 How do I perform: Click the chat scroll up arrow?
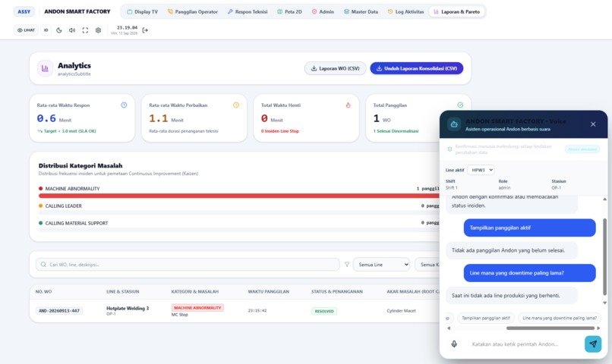click(x=604, y=199)
